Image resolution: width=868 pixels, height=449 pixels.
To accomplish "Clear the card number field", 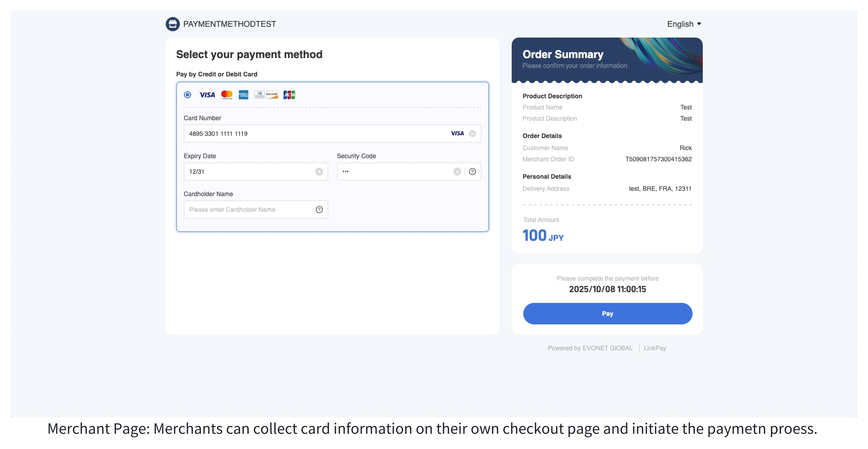I will click(x=472, y=134).
